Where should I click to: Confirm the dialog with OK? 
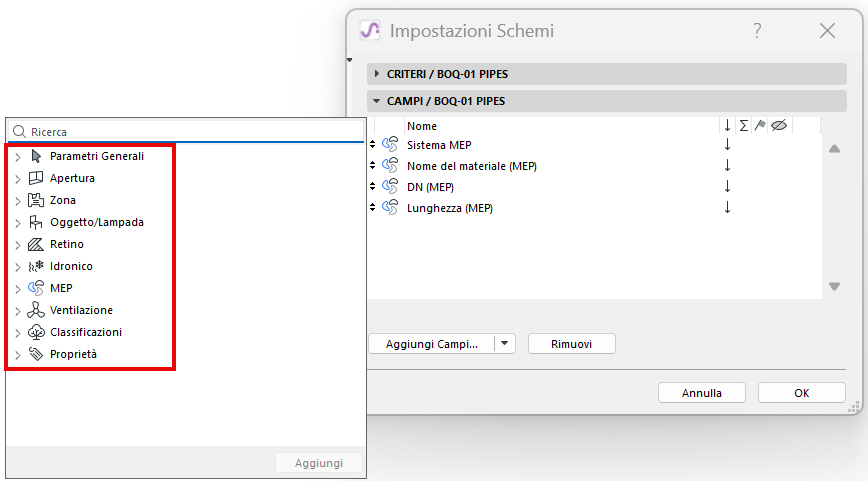click(801, 393)
